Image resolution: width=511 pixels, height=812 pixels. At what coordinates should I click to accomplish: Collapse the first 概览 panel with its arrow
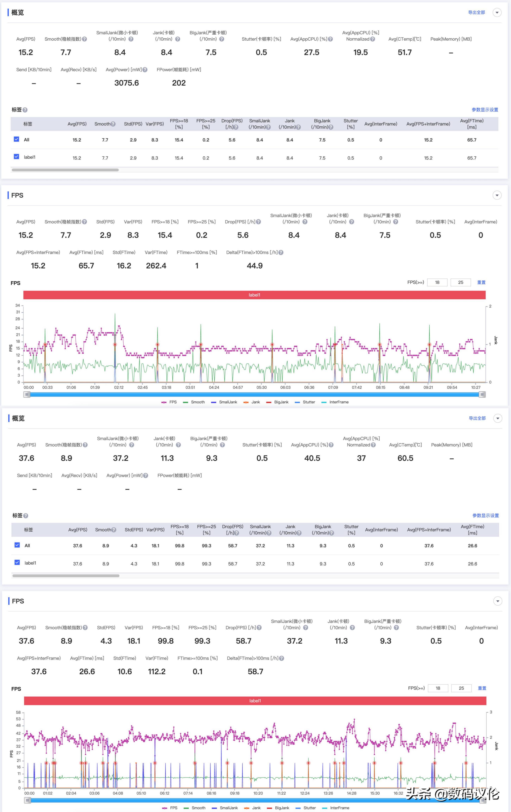(497, 13)
